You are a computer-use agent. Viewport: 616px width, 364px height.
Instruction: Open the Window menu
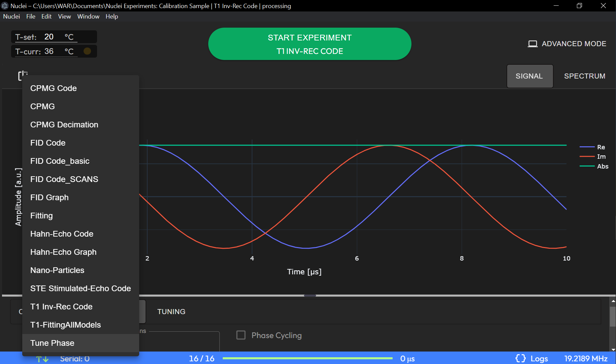88,17
